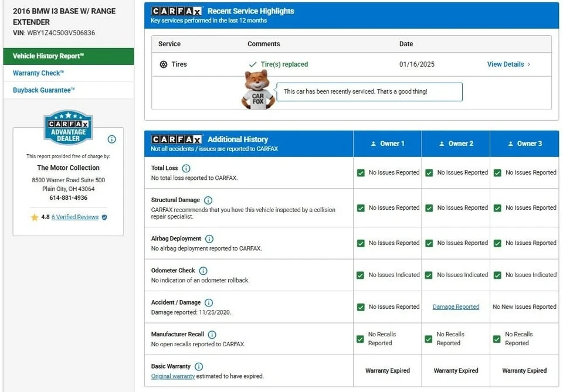Click Damage reported: 11/25/2020 text
Image resolution: width=563 pixels, height=392 pixels.
click(x=191, y=312)
